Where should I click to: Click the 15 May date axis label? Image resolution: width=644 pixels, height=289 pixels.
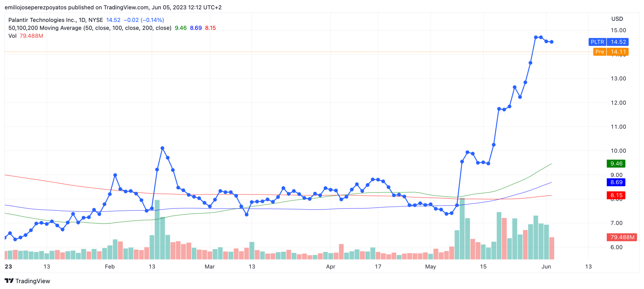click(483, 267)
